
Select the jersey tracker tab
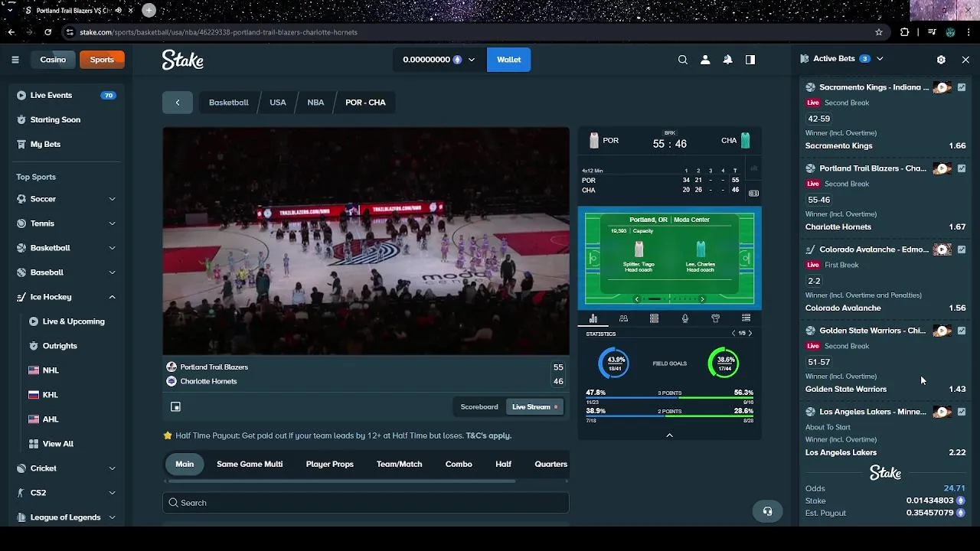[x=715, y=318]
